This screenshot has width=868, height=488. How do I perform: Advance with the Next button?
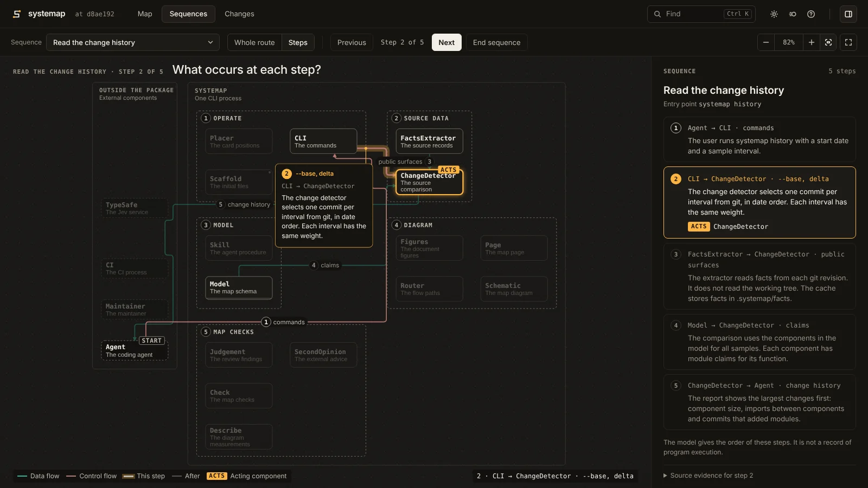[x=446, y=42]
